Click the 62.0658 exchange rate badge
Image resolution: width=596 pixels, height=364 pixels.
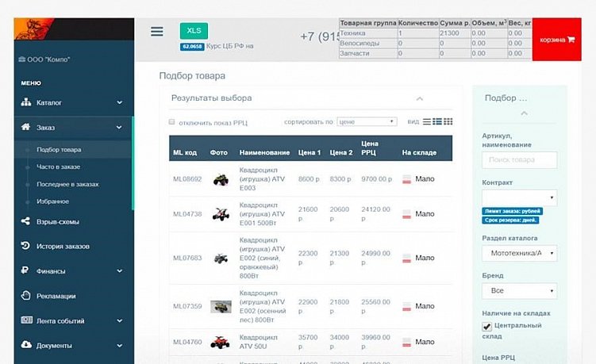tap(192, 46)
